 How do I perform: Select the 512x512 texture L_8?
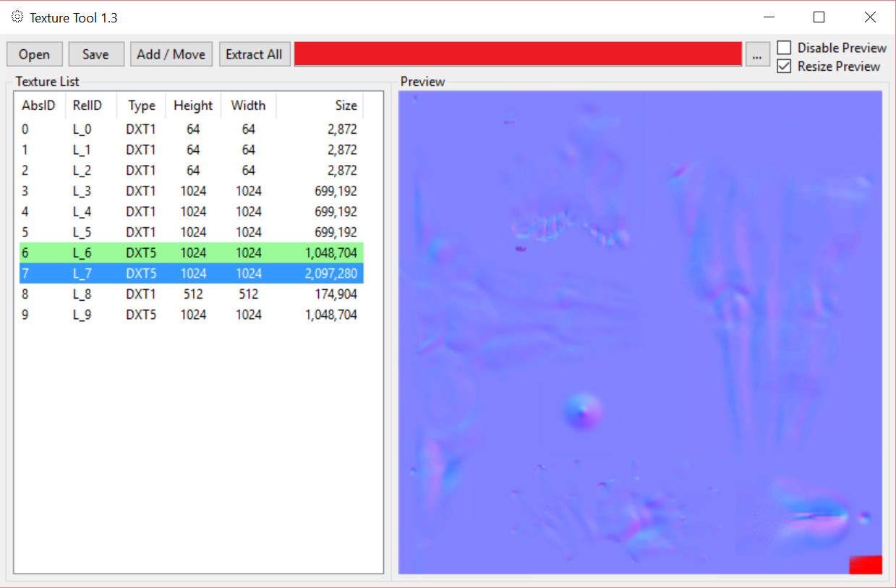pyautogui.click(x=188, y=294)
